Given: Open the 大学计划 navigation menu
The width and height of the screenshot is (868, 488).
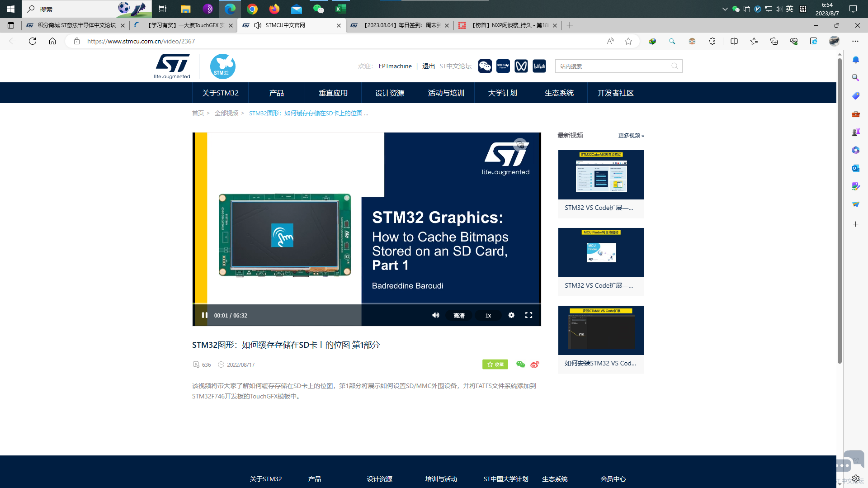Looking at the screenshot, I should tap(503, 93).
